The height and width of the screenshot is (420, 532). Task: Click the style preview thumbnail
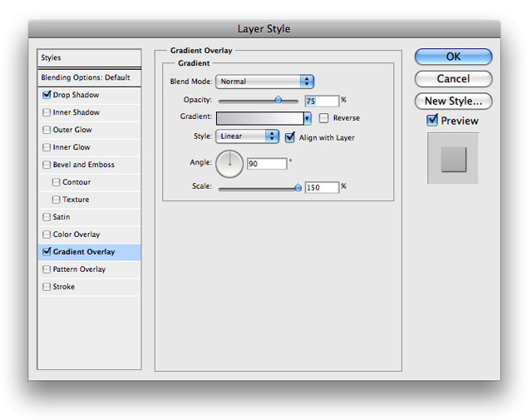(453, 158)
